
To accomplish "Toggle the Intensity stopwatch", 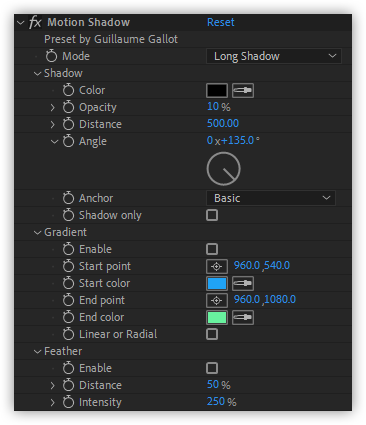I will 68,402.
